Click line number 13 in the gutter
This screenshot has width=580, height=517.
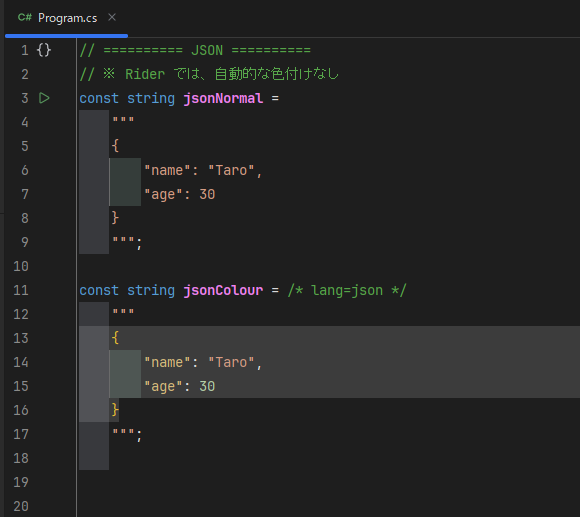[21, 338]
